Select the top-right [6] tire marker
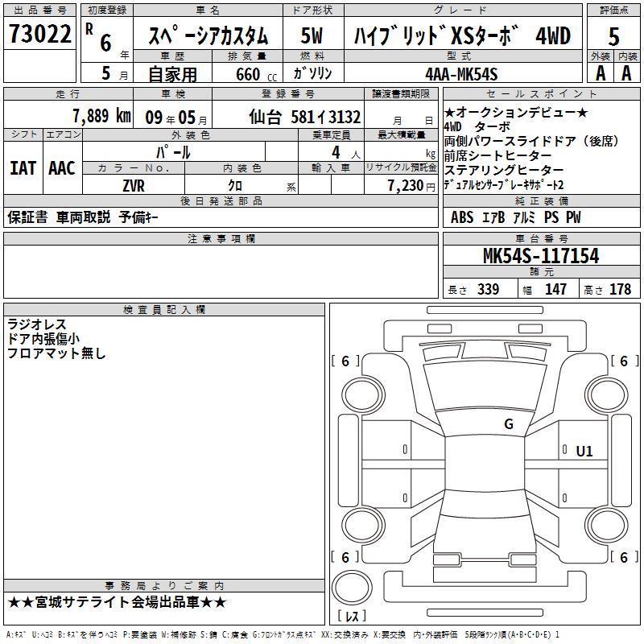Screen dimensions: 644x644 (x=623, y=361)
